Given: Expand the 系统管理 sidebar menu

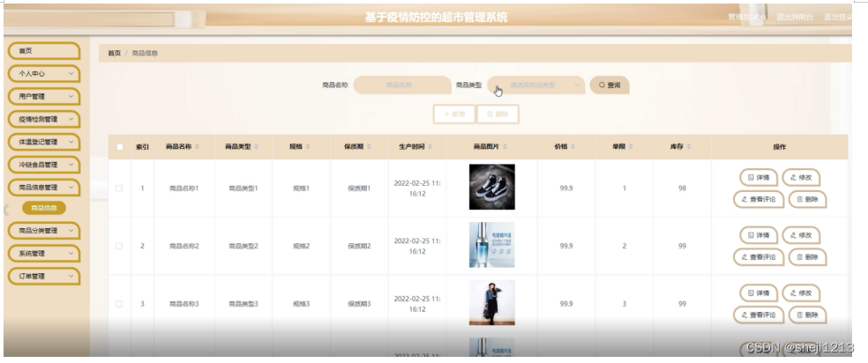Looking at the screenshot, I should coord(44,253).
